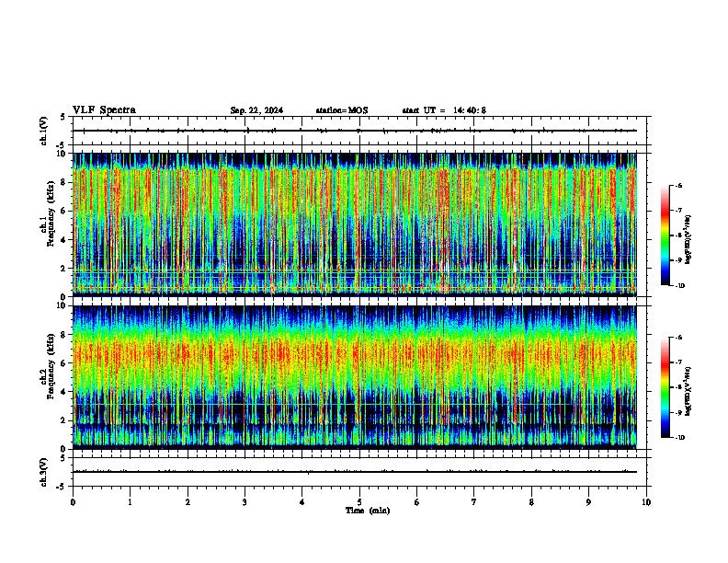Click time axis tick label "3"

point(245,502)
